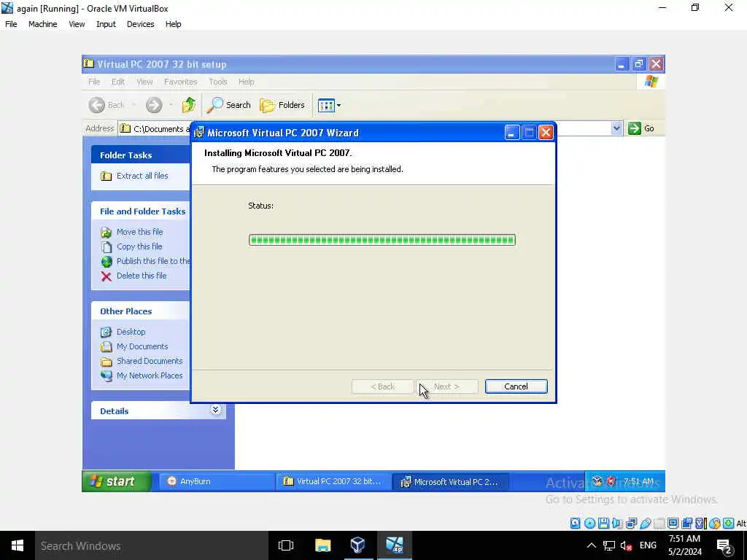Open VirtualBox Manager cube icon on taskbar
The width and height of the screenshot is (747, 560).
coord(357,545)
